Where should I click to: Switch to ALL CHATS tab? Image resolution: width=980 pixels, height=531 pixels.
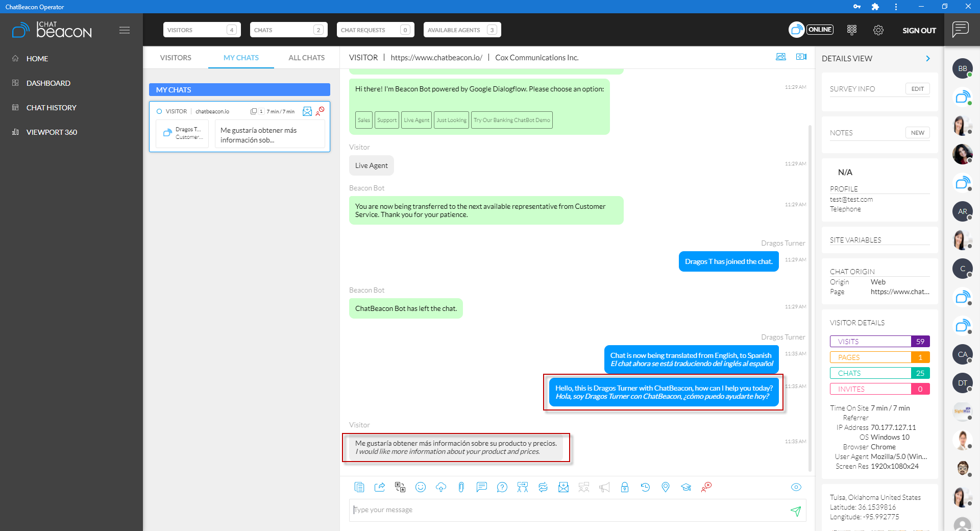pyautogui.click(x=307, y=58)
